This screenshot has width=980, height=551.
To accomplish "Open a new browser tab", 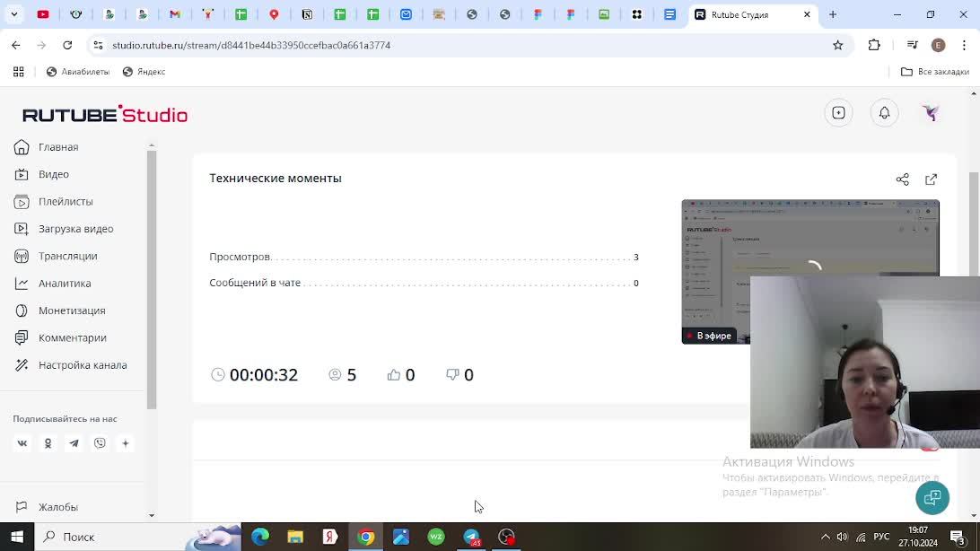I will (x=833, y=14).
